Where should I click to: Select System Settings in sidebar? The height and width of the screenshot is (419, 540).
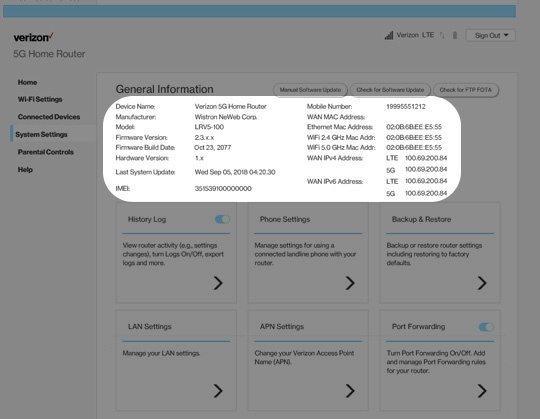41,135
